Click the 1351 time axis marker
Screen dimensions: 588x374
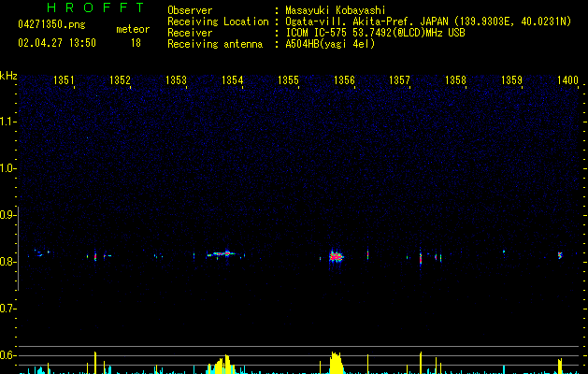pos(64,80)
